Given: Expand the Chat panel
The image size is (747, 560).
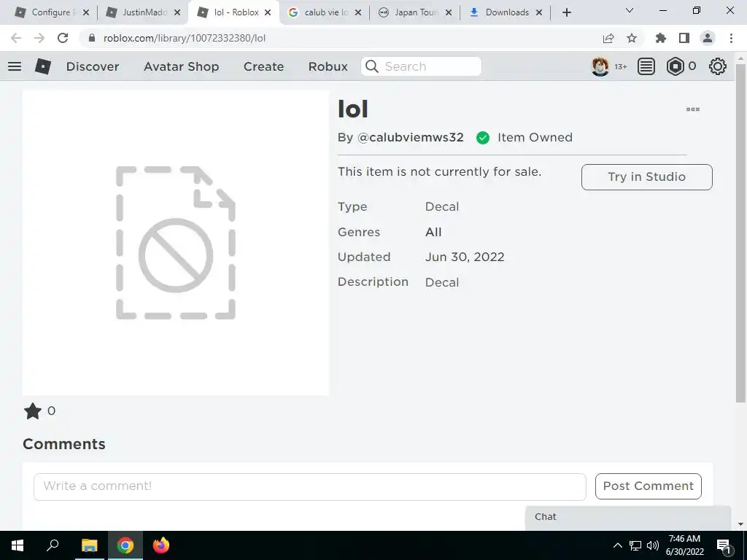Looking at the screenshot, I should point(628,517).
